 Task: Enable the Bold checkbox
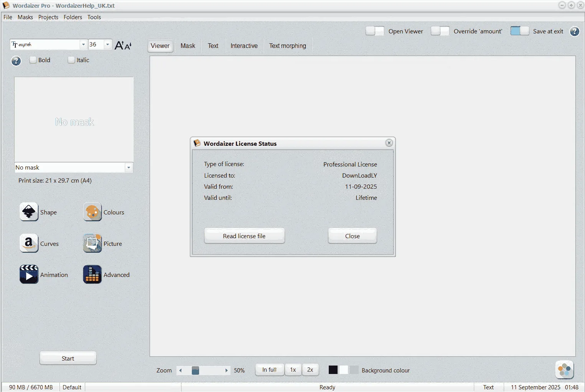point(33,60)
